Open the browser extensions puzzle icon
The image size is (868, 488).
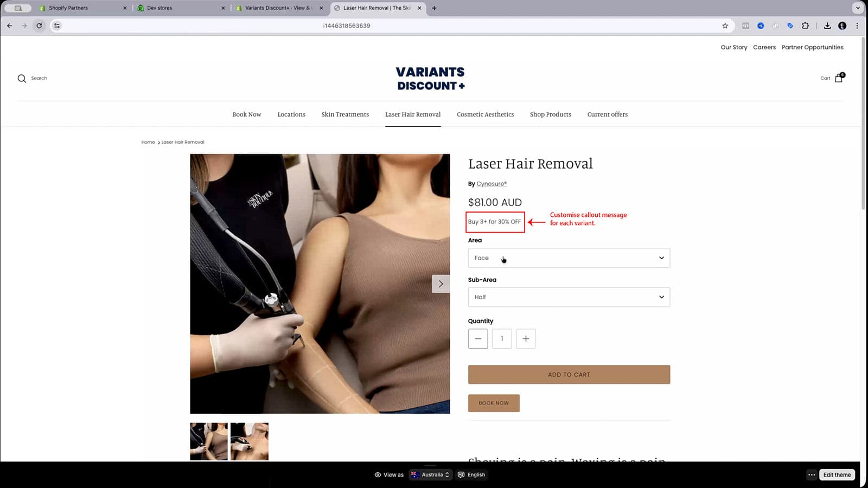coord(805,25)
